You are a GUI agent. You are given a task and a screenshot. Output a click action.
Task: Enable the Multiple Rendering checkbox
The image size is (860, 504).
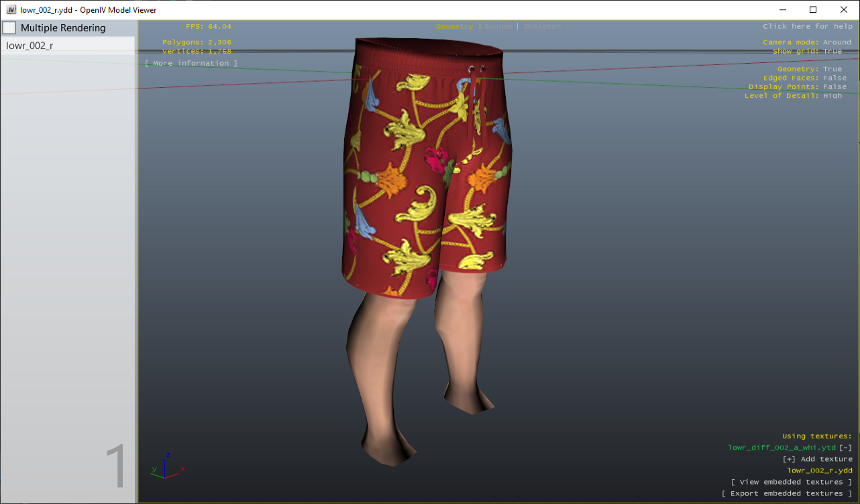tap(9, 27)
